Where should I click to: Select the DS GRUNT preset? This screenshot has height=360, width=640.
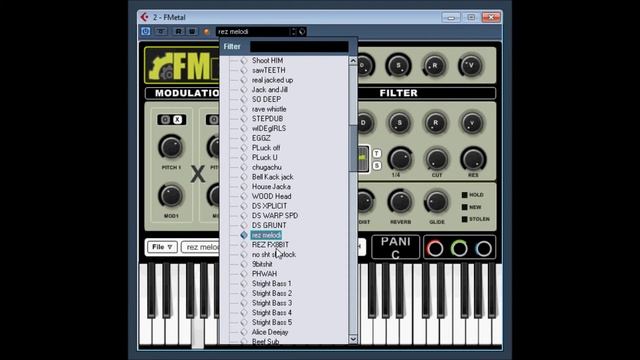pyautogui.click(x=269, y=225)
